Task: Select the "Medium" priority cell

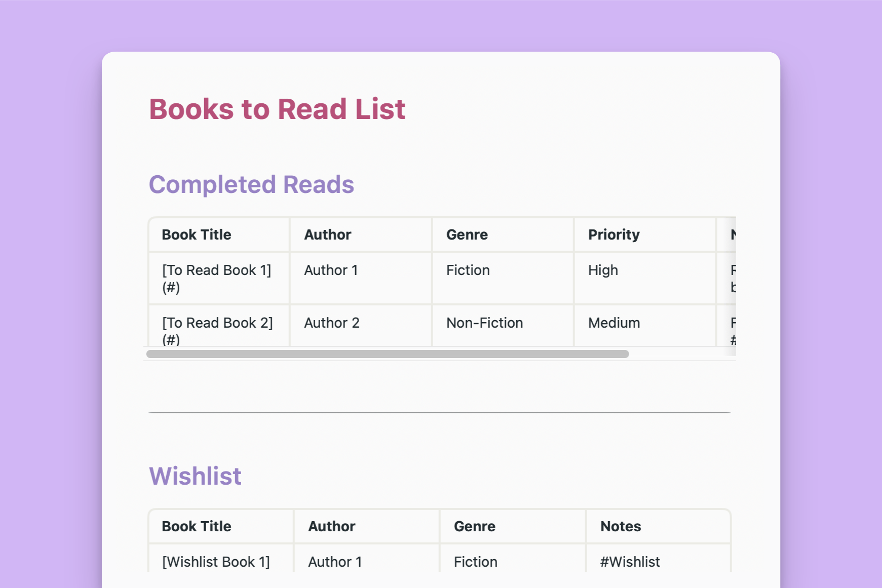Action: pyautogui.click(x=614, y=323)
